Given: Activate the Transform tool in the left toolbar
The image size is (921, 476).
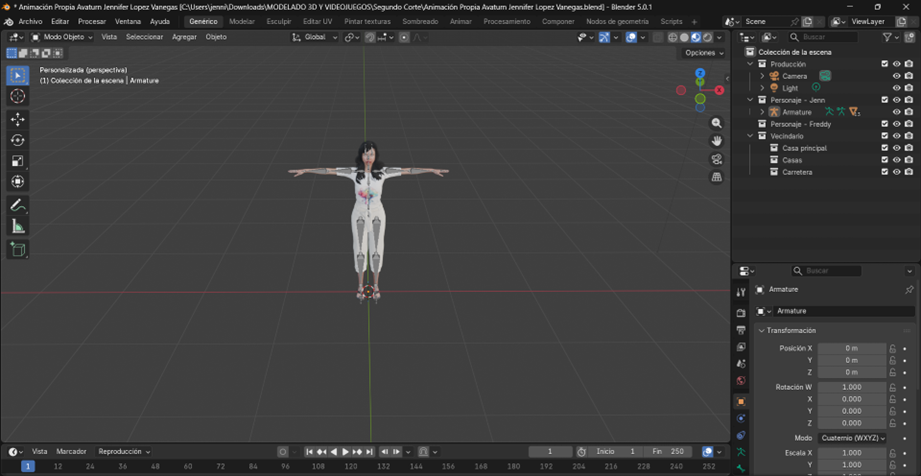Looking at the screenshot, I should [18, 182].
